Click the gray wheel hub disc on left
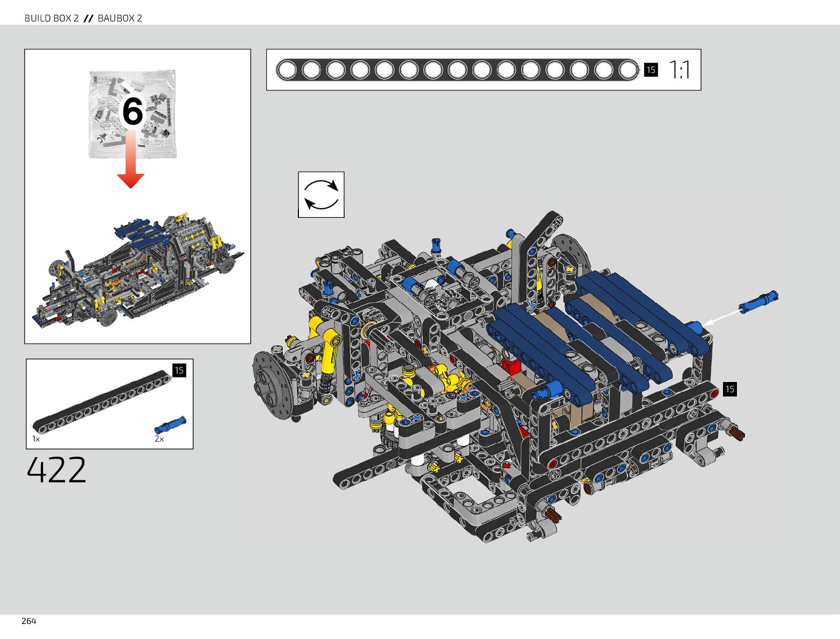Viewport: 840px width, 639px height. (x=271, y=383)
